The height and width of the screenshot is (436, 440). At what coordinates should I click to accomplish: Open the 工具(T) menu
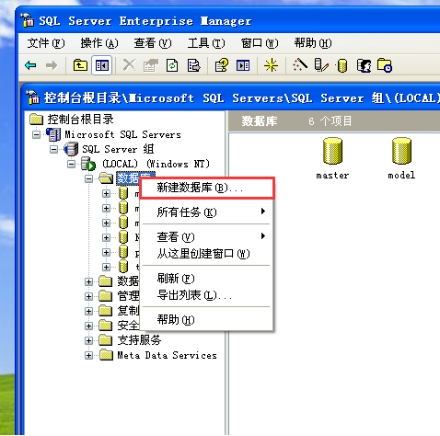(206, 43)
